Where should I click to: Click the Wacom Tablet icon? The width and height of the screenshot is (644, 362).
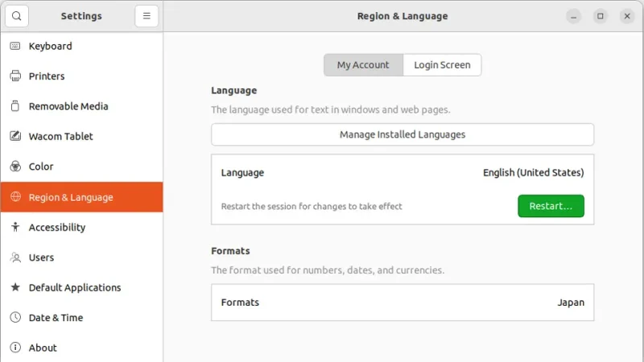point(15,137)
